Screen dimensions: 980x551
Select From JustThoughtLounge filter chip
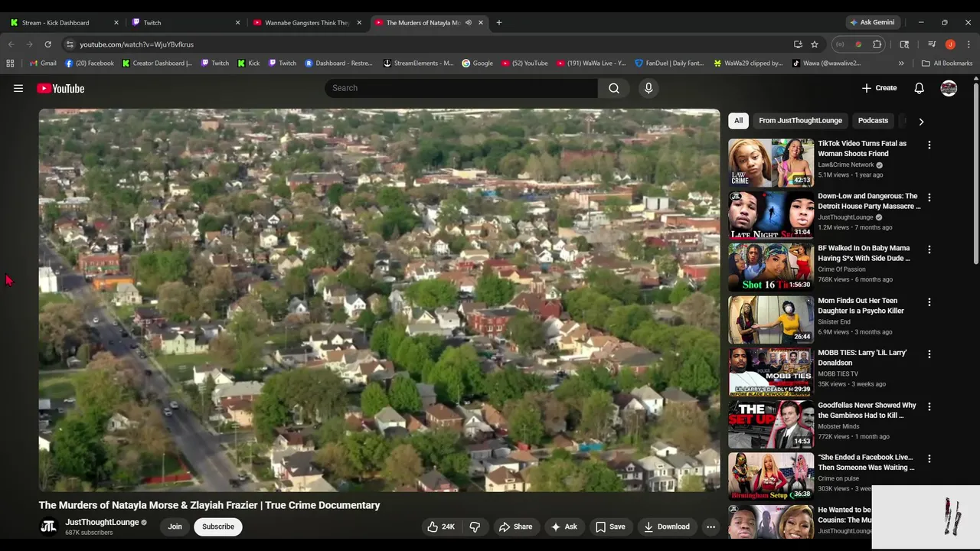(x=800, y=121)
